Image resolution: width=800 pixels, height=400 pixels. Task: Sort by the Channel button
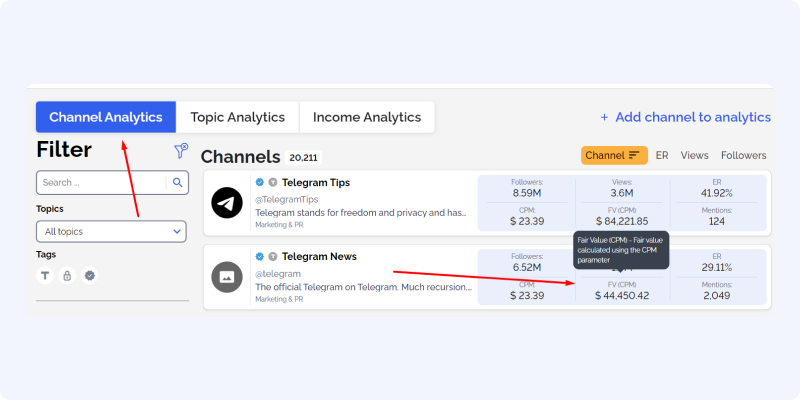point(614,156)
